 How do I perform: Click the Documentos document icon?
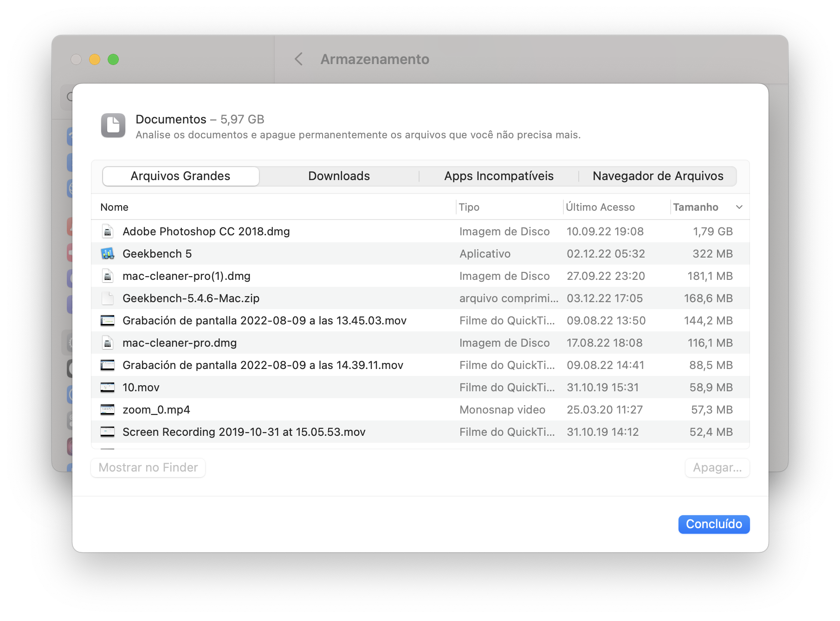(113, 125)
